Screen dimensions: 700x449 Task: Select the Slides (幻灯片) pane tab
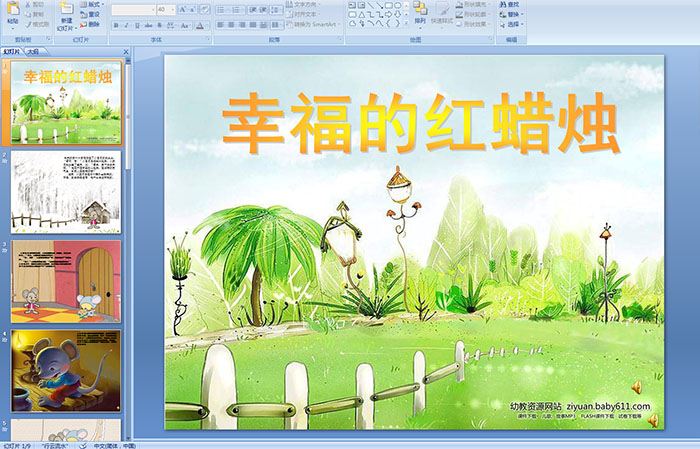12,50
